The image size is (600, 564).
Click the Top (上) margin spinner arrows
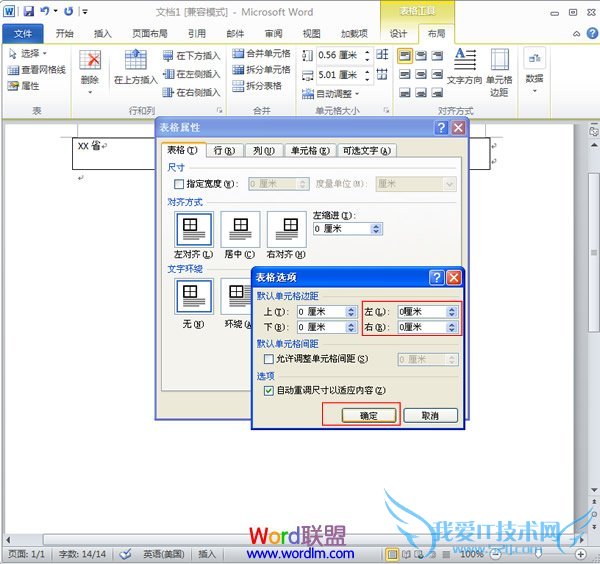point(351,312)
